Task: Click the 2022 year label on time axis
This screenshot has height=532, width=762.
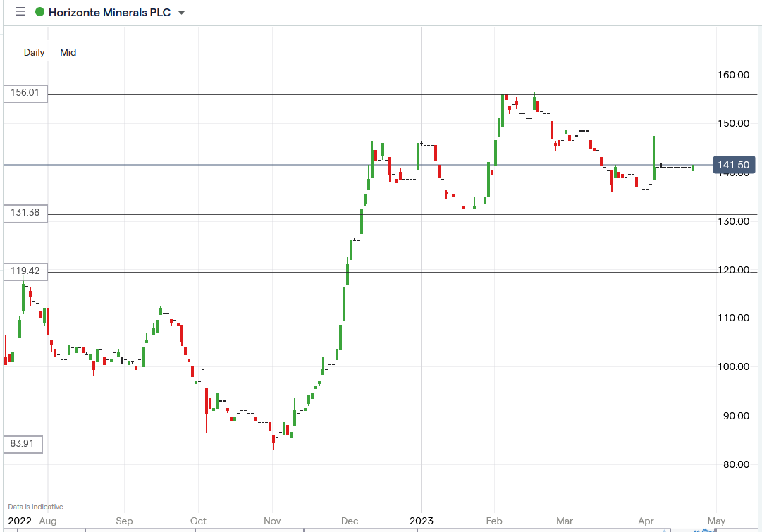Action: (x=20, y=521)
